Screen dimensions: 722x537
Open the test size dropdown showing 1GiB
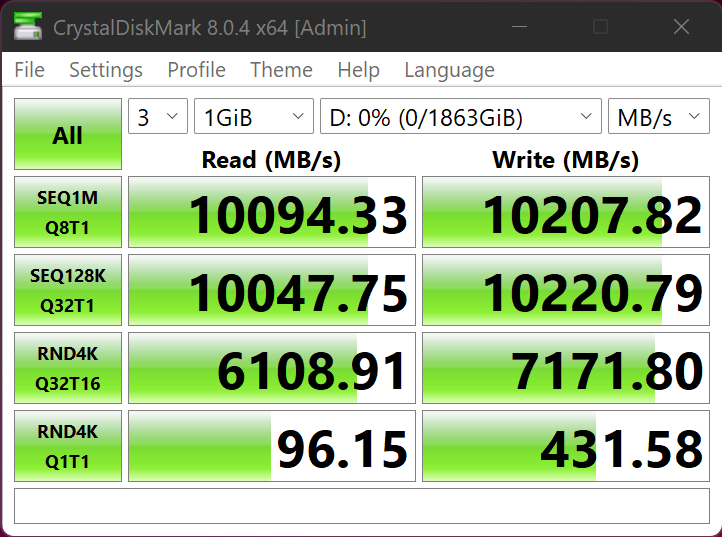click(254, 116)
